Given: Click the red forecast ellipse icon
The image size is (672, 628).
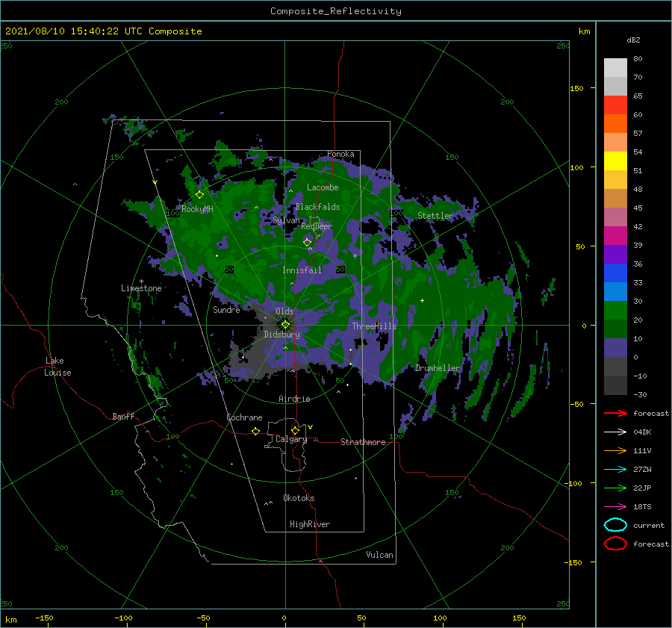Looking at the screenshot, I should click(x=615, y=544).
